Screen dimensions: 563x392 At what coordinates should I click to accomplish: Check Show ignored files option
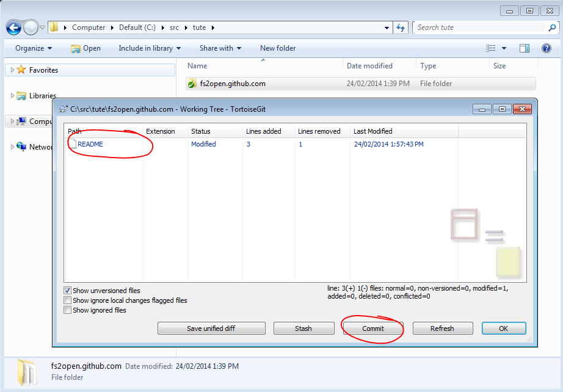68,310
